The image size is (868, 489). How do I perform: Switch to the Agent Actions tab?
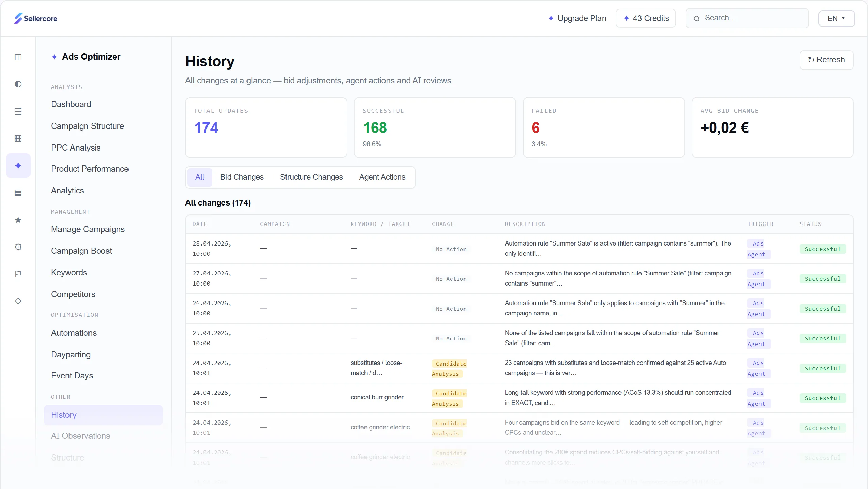click(x=382, y=177)
